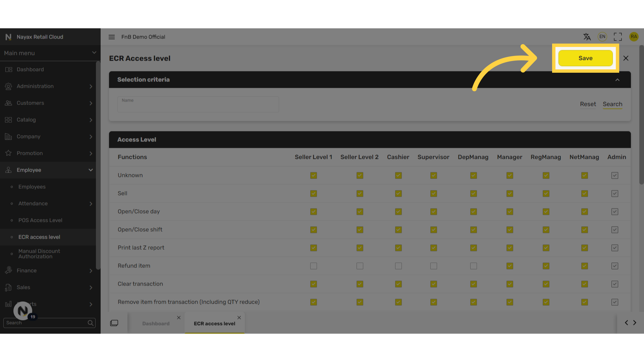The height and width of the screenshot is (362, 644).
Task: Uncheck Sell for Cashier
Action: click(x=398, y=193)
